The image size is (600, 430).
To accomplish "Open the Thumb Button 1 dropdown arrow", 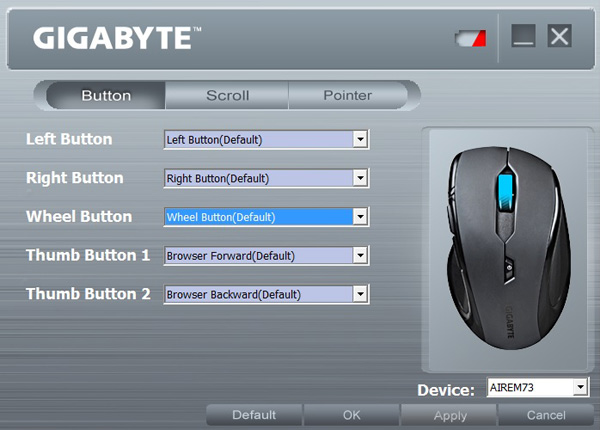I will coord(360,256).
